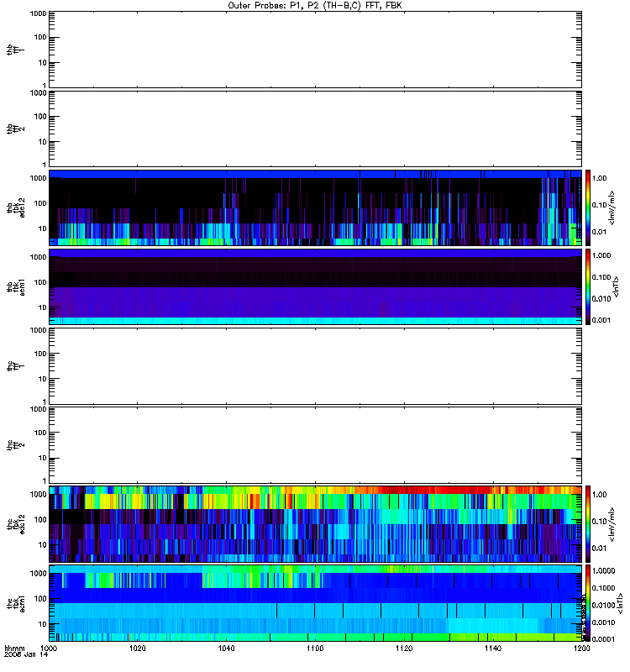Image resolution: width=630 pixels, height=672 pixels.
Task: Click the thb fbk scm1 color bar
Action: coord(588,286)
